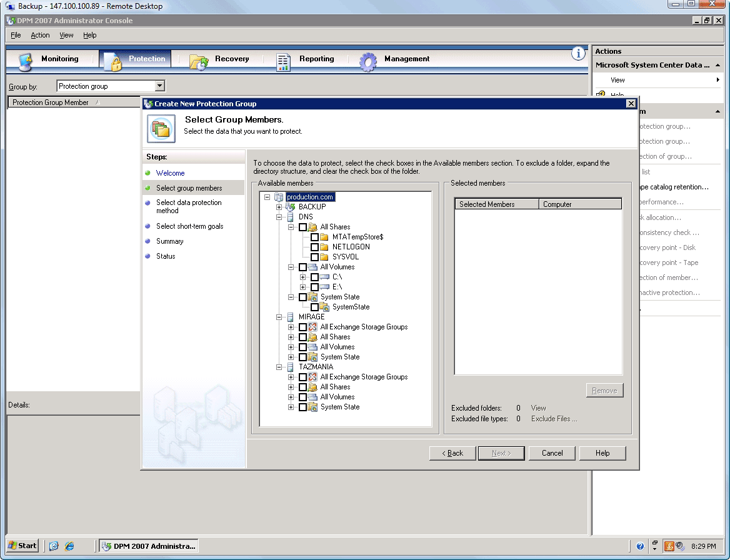Open the View menu

point(66,35)
